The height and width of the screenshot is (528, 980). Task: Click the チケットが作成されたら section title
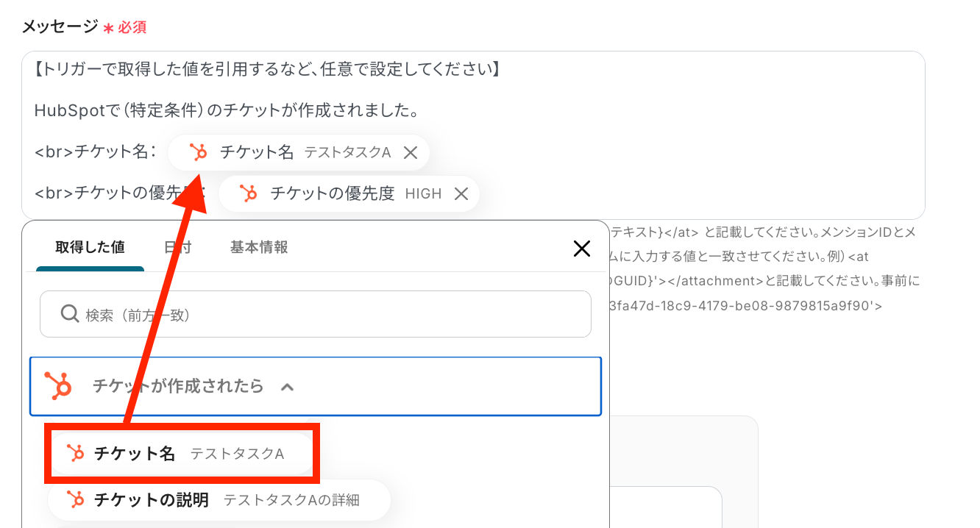click(x=177, y=386)
